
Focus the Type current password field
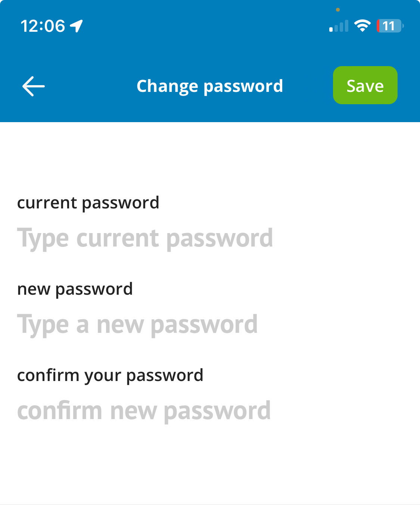pyautogui.click(x=210, y=238)
